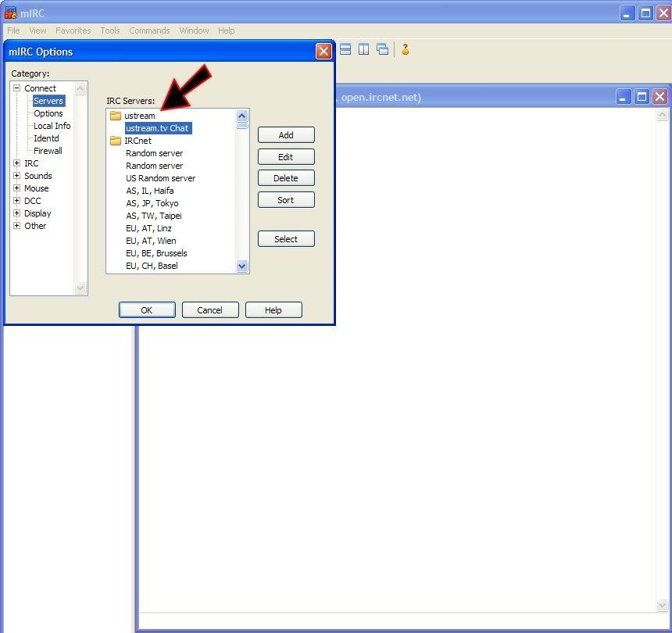The image size is (672, 633).
Task: Select EU, AT, Wien server
Action: pos(151,241)
